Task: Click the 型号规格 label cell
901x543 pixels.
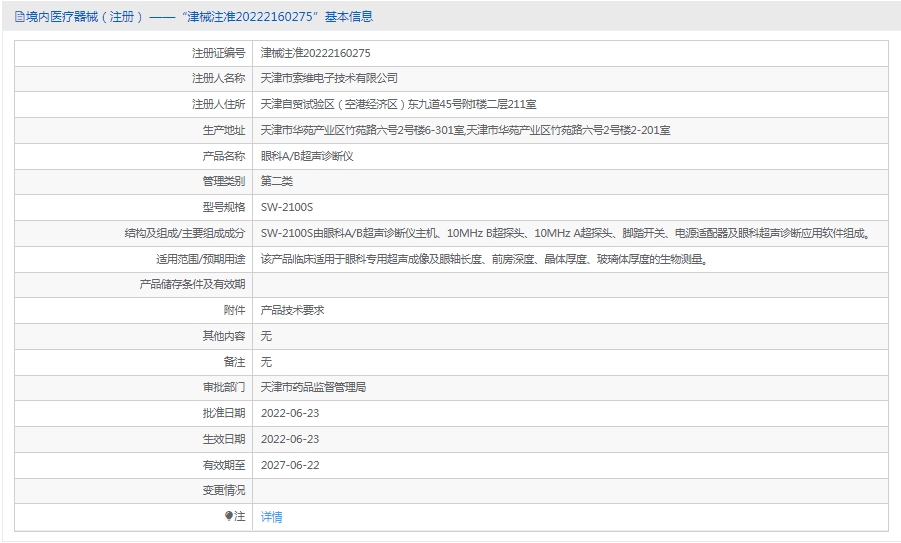Action: point(134,207)
